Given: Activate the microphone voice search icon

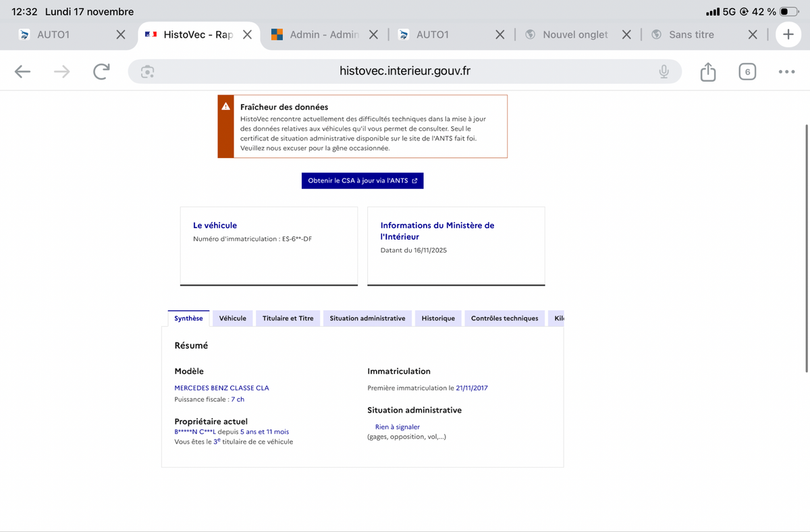Looking at the screenshot, I should (x=664, y=72).
